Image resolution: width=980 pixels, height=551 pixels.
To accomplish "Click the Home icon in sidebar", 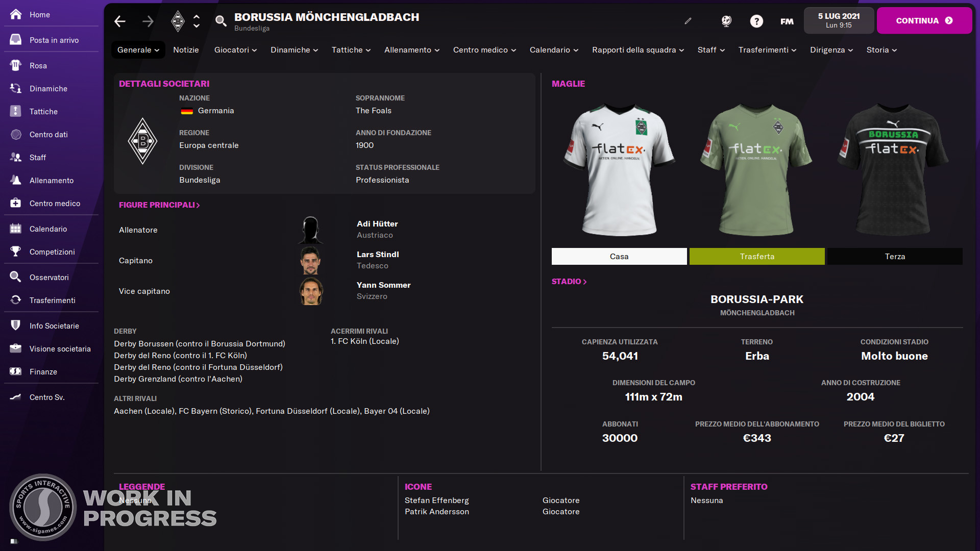I will pyautogui.click(x=16, y=14).
